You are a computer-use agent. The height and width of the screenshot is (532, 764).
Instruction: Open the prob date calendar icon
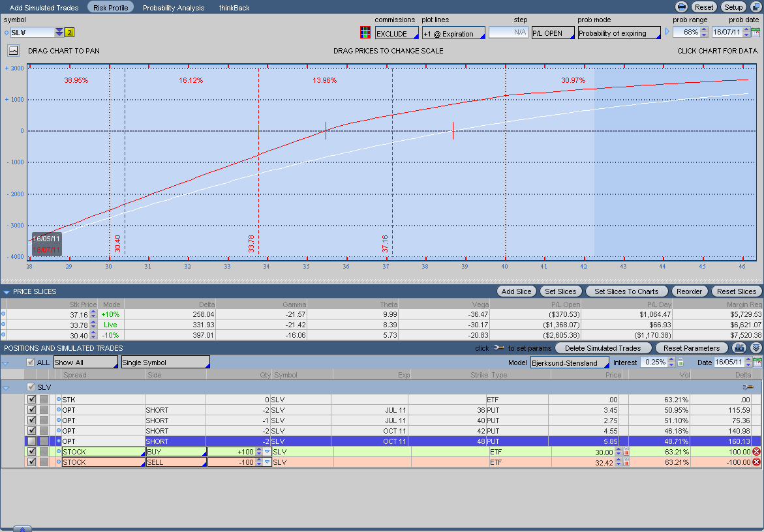(756, 33)
